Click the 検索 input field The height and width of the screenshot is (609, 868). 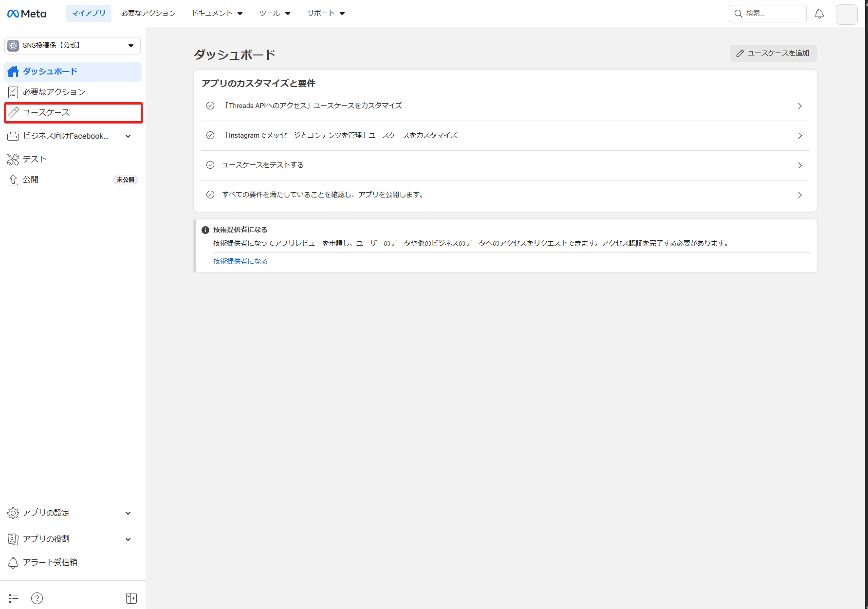tap(767, 14)
